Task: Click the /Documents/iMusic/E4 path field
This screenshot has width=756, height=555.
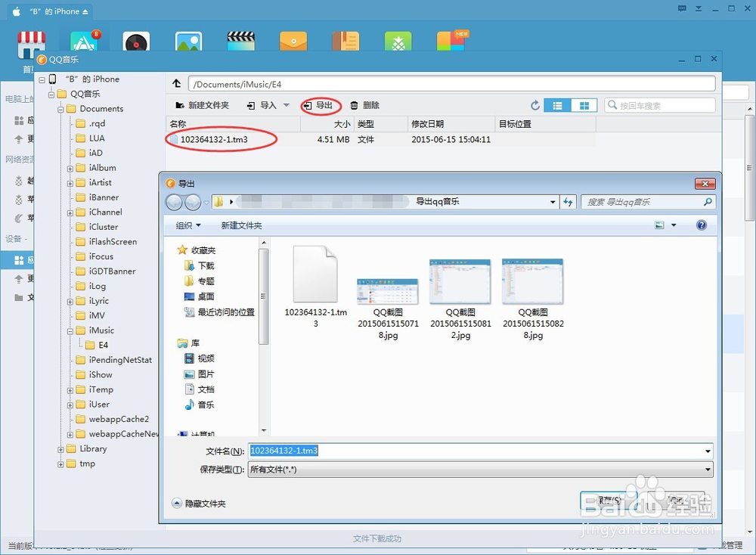Action: click(451, 84)
